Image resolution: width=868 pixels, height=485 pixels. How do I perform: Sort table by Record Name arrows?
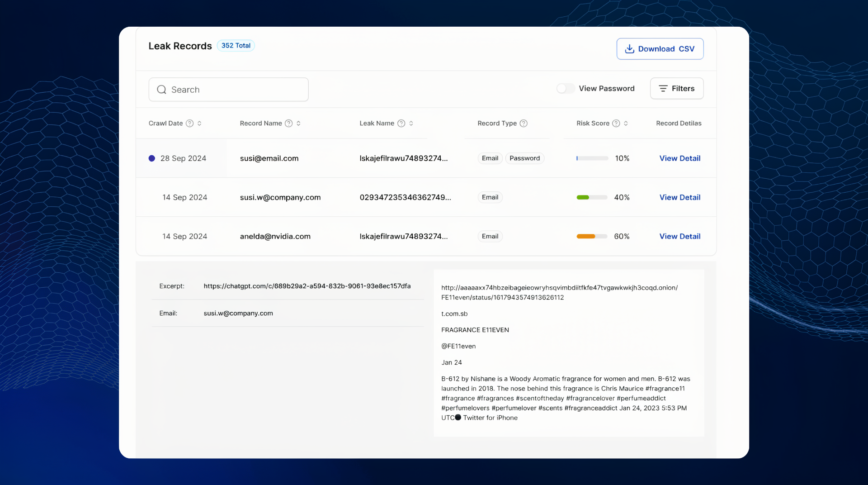tap(298, 124)
